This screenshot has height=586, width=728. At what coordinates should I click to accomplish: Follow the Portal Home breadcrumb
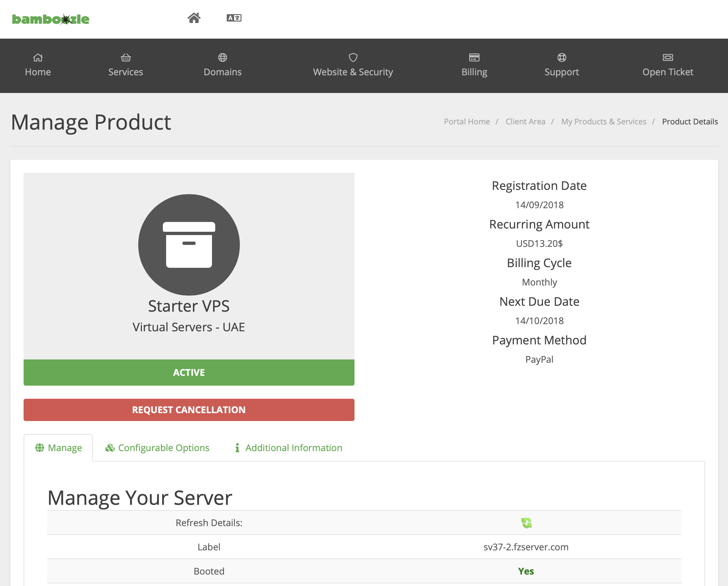(x=467, y=121)
